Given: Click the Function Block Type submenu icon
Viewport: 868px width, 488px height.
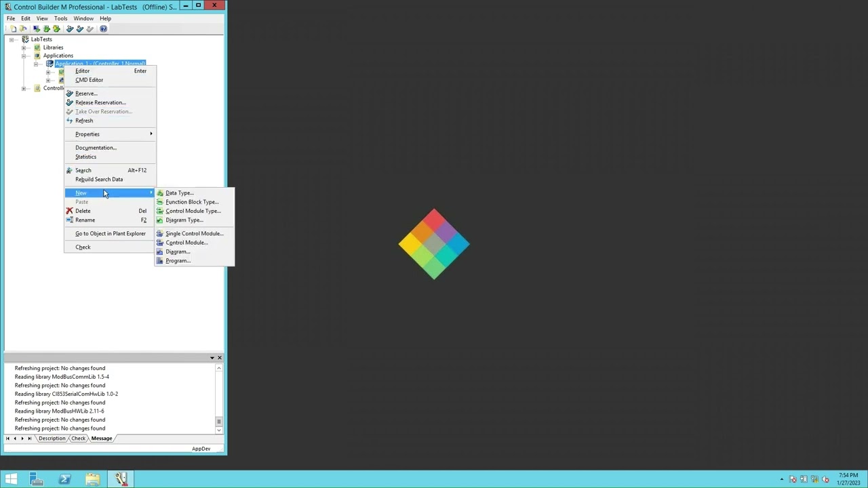Looking at the screenshot, I should [160, 202].
